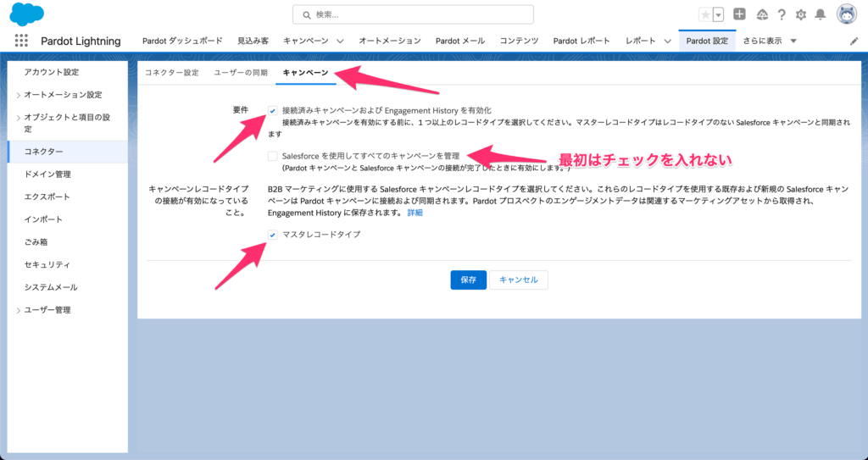The image size is (868, 460).
Task: Select インポート in the sidebar
Action: coord(43,219)
